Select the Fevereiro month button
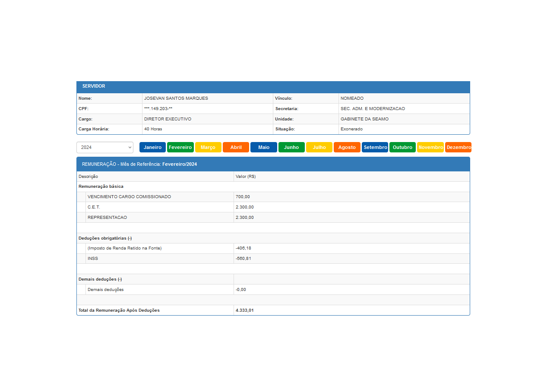 tap(180, 147)
